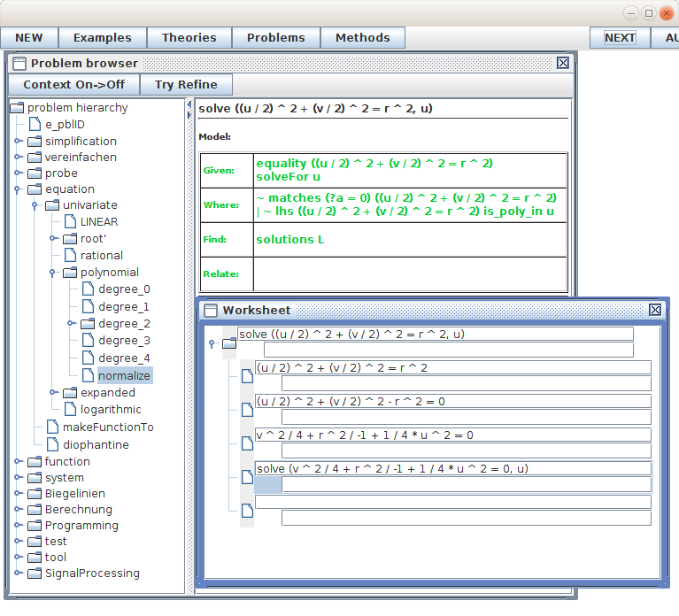Expand the degree_2 folder
679x616 pixels.
(x=71, y=323)
